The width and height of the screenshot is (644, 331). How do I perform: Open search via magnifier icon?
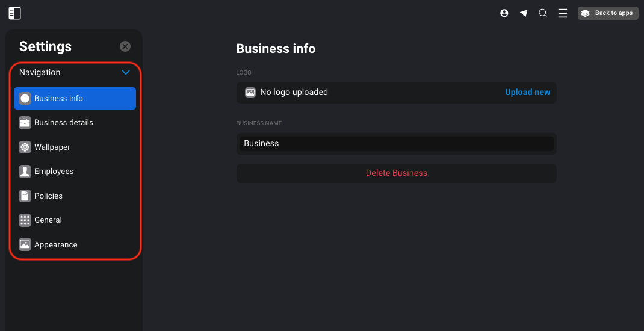point(543,13)
